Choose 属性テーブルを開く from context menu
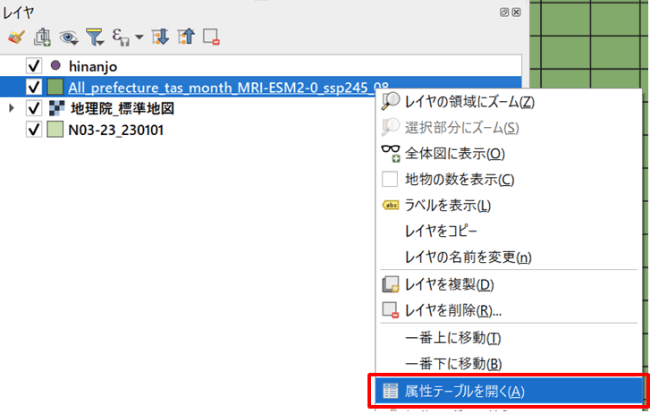650x412 pixels. tap(464, 391)
